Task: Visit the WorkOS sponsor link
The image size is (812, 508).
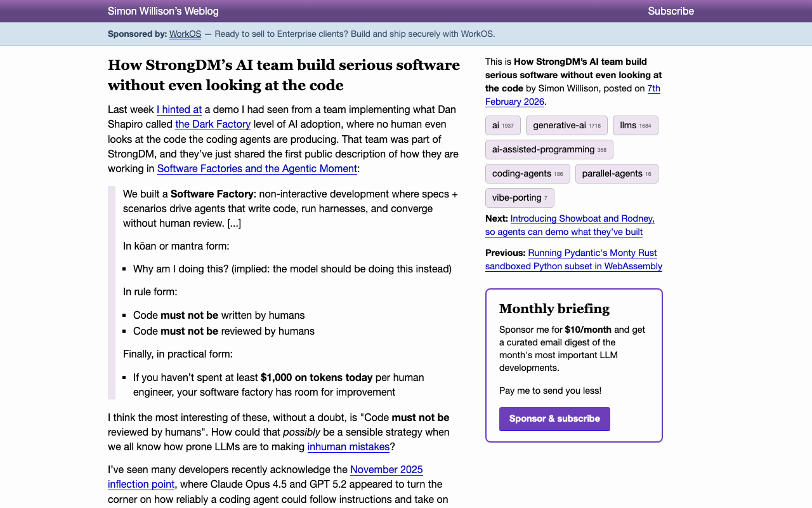Action: [x=185, y=34]
